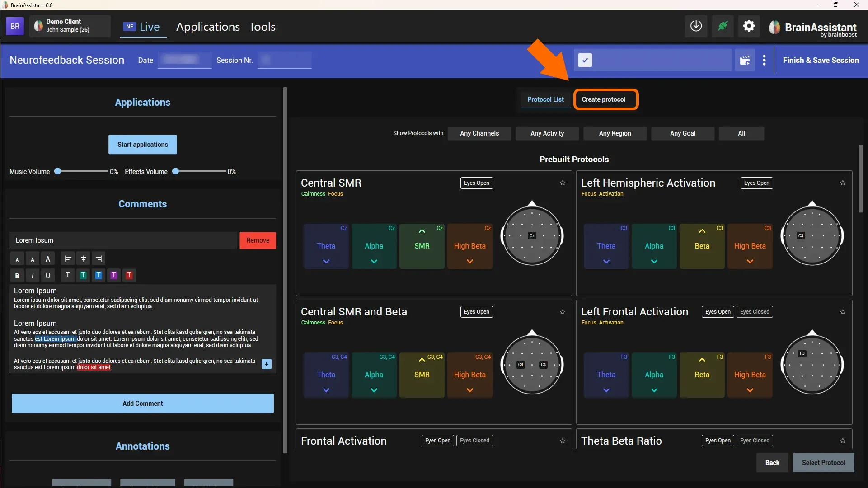Center-align comment text

click(x=83, y=258)
